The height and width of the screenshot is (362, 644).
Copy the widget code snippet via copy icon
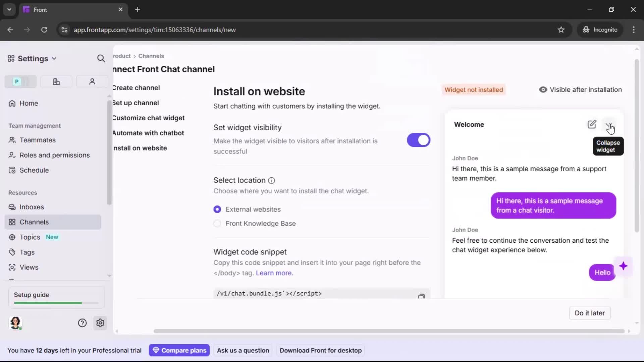[421, 296]
